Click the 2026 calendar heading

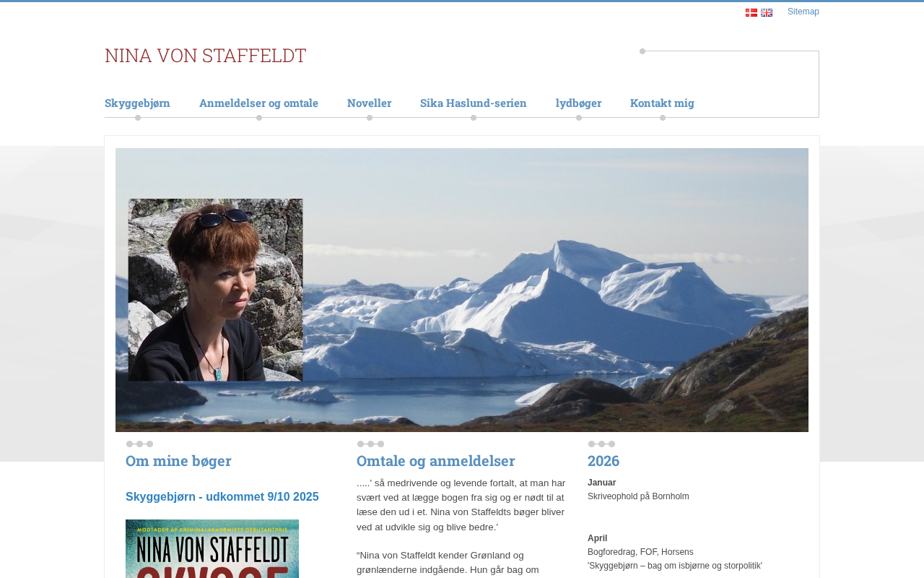603,461
